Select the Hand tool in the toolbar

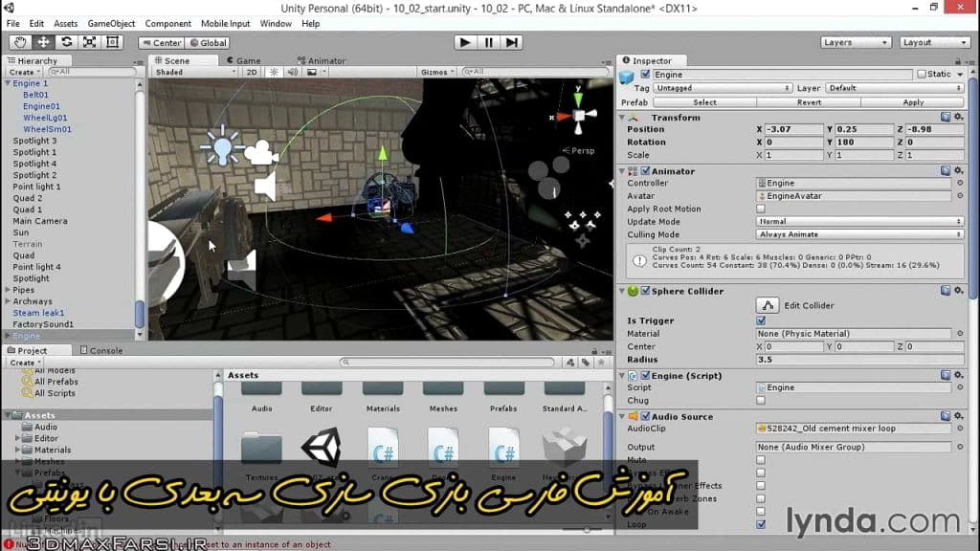click(19, 41)
